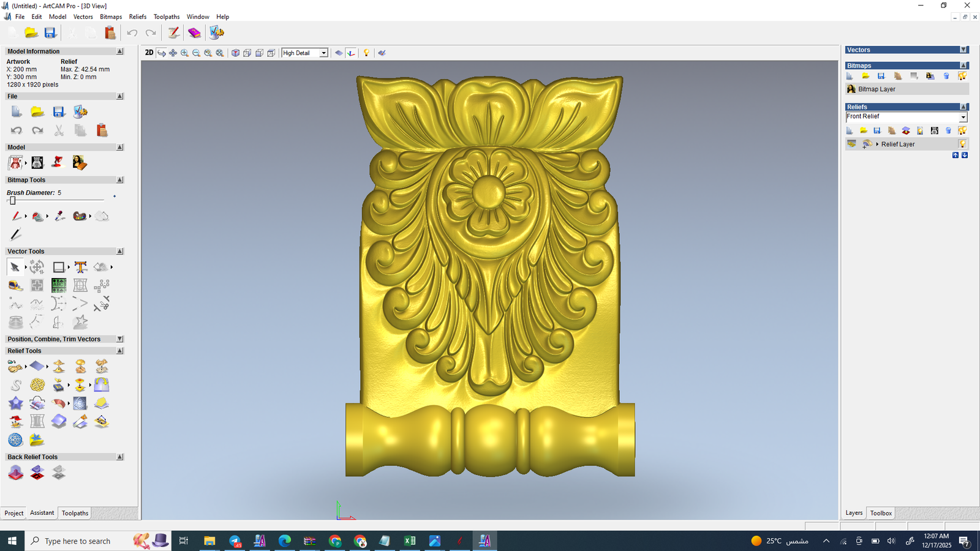Image resolution: width=980 pixels, height=551 pixels.
Task: Click the Isometric View cube icon
Action: click(235, 53)
